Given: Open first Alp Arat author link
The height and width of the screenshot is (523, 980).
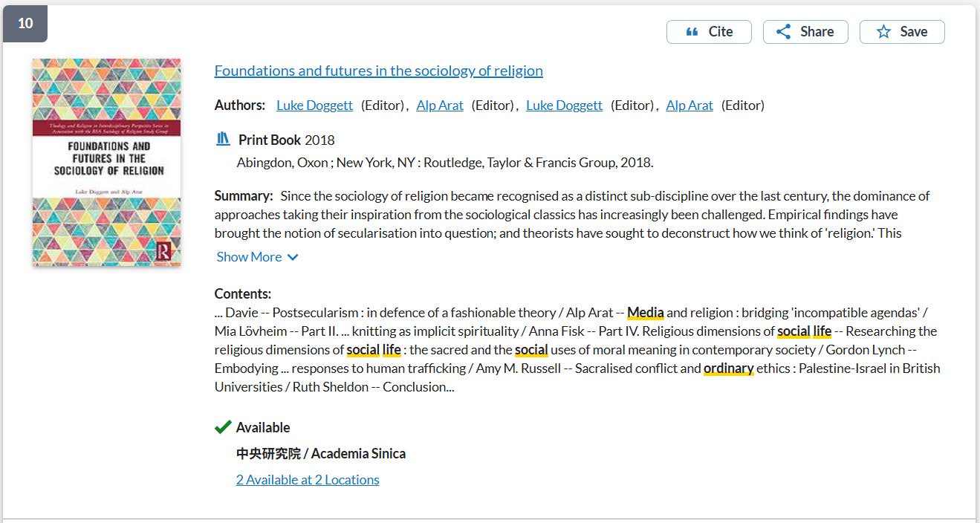Looking at the screenshot, I should point(440,105).
